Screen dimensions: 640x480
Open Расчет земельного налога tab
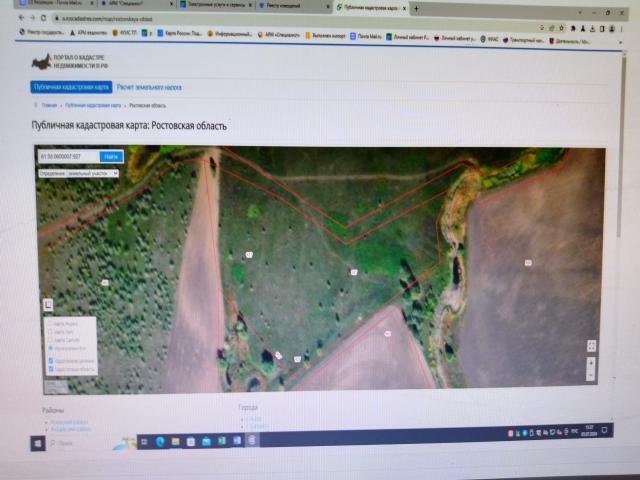click(x=149, y=87)
